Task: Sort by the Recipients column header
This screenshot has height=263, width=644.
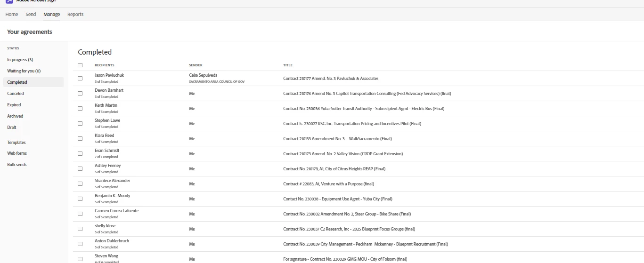Action: tap(105, 65)
